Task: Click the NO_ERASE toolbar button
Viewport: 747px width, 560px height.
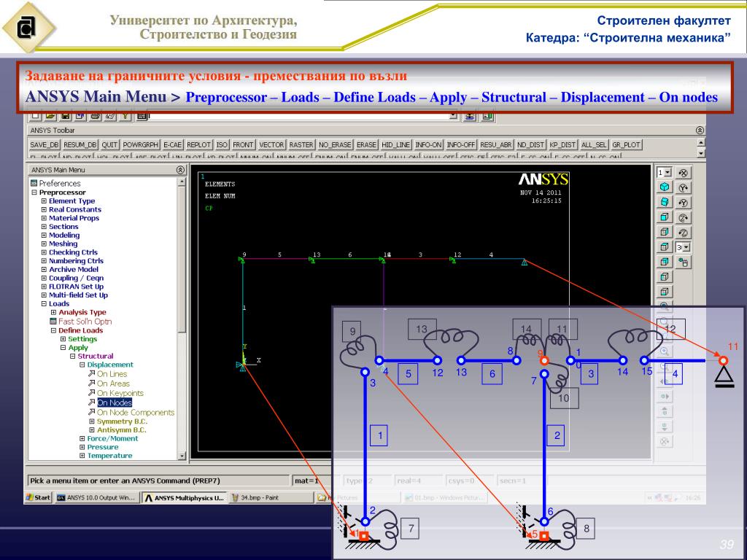Action: tap(335, 145)
